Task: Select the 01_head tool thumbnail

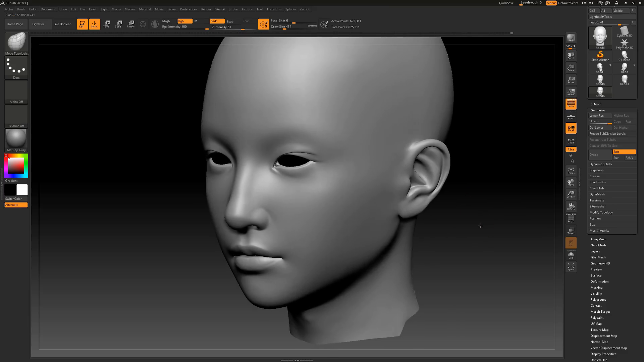Action: [624, 55]
